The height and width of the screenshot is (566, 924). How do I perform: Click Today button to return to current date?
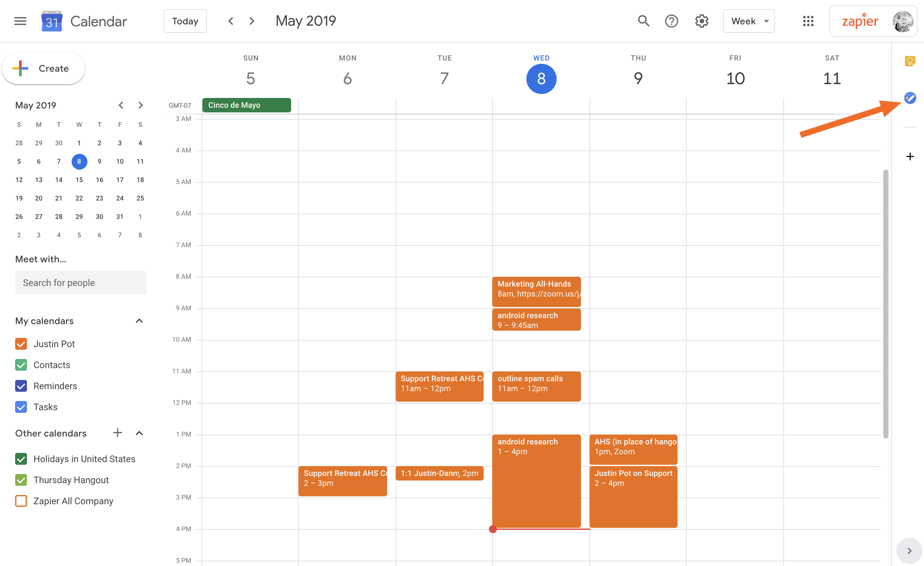(185, 21)
